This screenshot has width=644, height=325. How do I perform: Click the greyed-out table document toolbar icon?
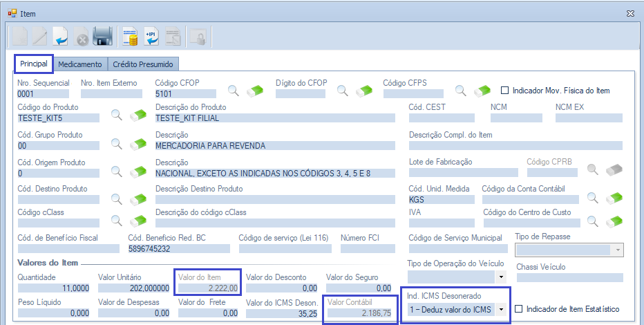[173, 36]
